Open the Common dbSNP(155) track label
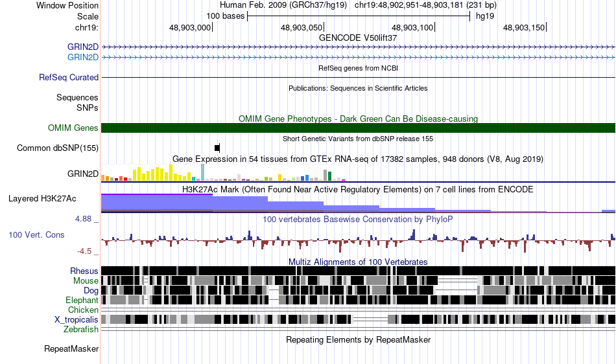616x364 pixels. click(58, 148)
